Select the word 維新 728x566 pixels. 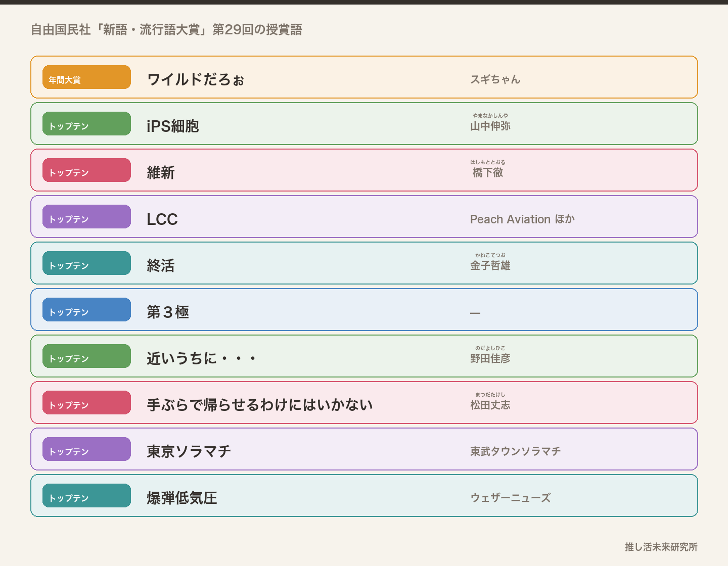(x=161, y=172)
